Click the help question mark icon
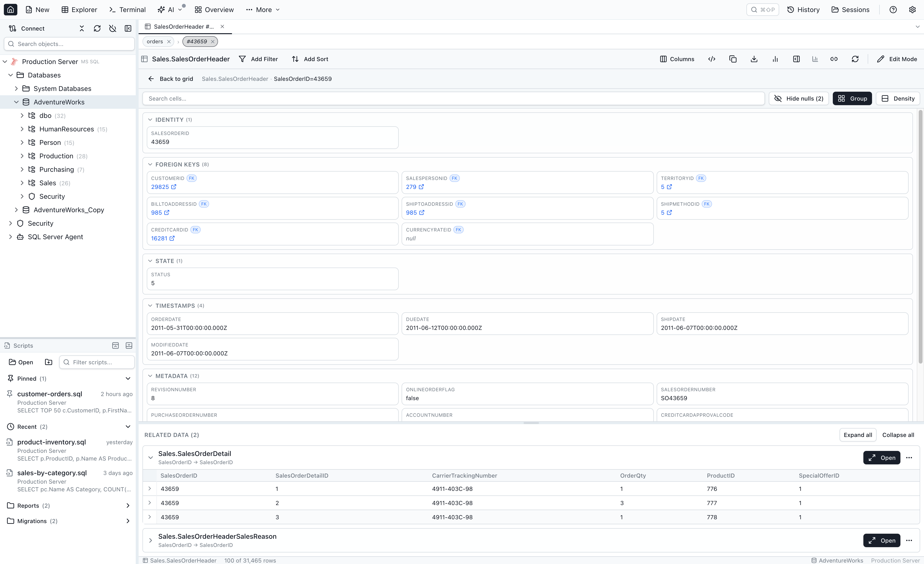924x564 pixels. pos(893,10)
